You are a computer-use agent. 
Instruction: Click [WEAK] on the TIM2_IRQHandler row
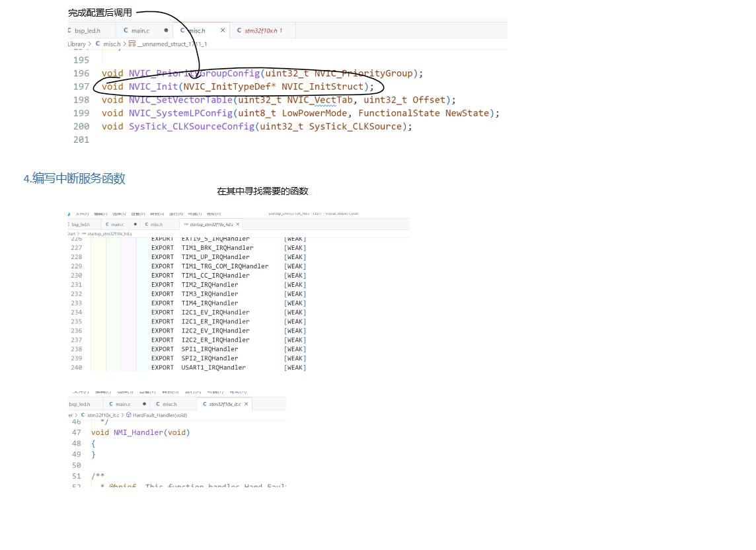(x=295, y=285)
